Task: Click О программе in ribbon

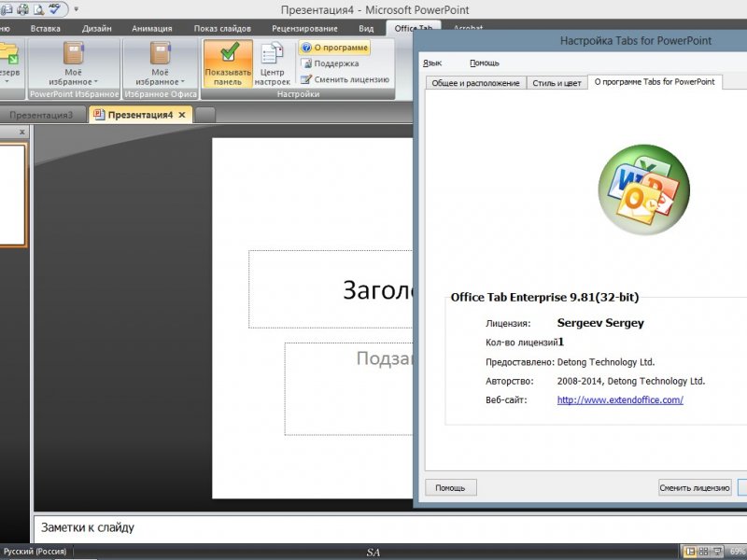Action: click(335, 48)
